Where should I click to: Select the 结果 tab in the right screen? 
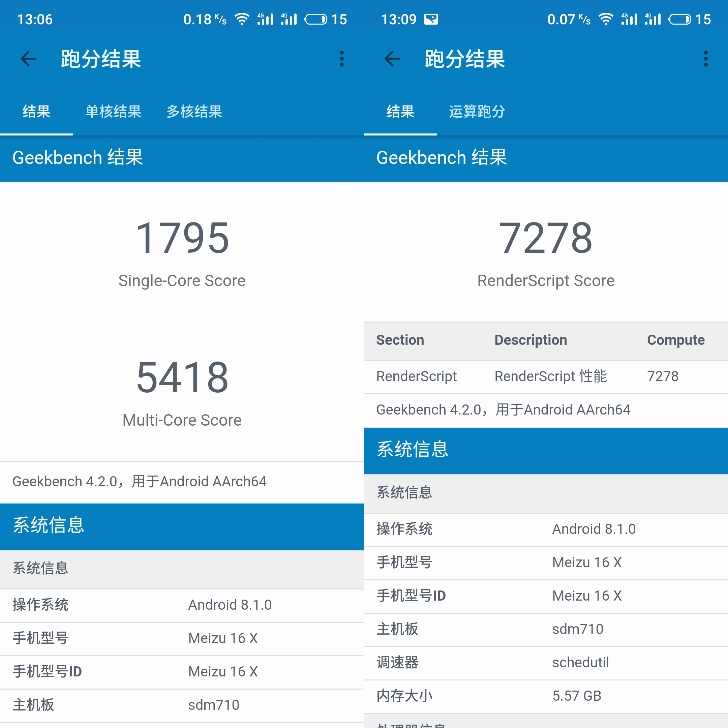pyautogui.click(x=400, y=112)
